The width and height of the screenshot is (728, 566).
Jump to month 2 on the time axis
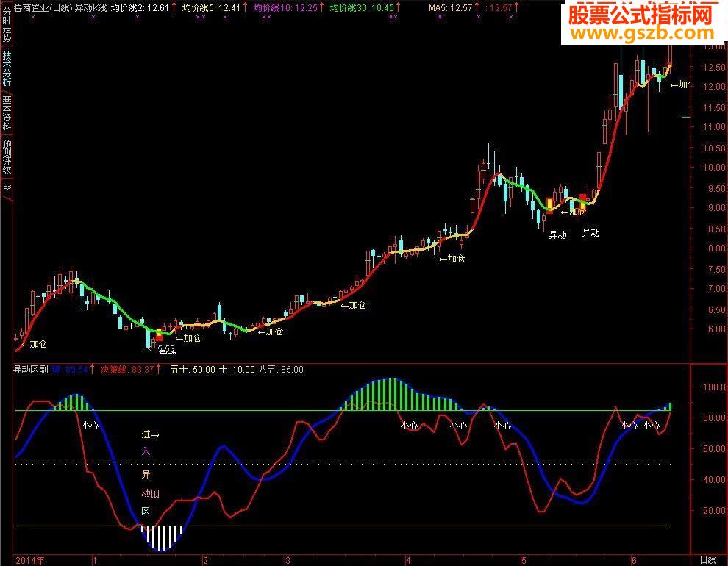[205, 560]
